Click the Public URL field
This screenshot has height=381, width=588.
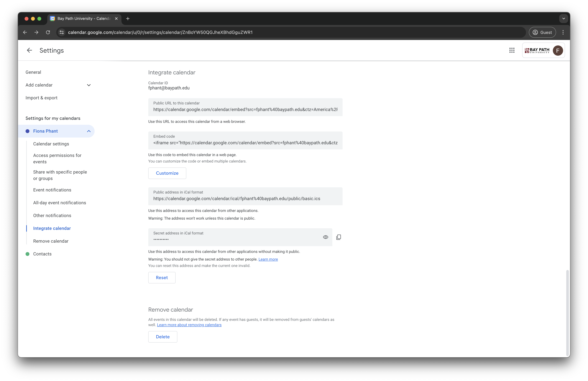tap(245, 110)
